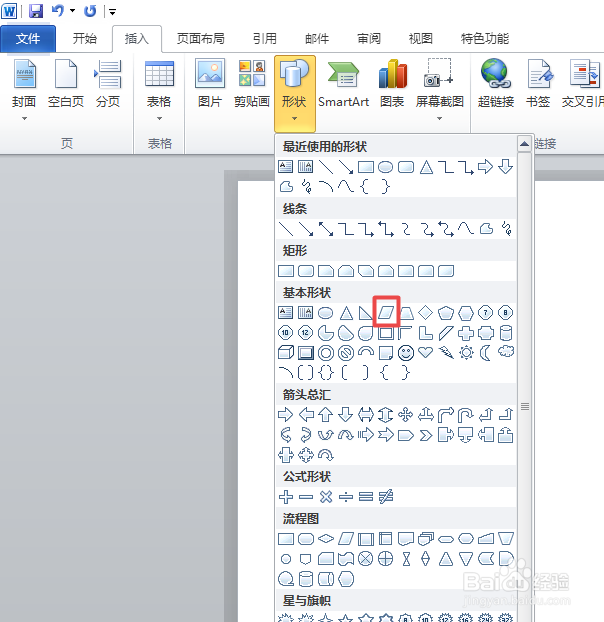Click the Save icon in quick access

click(x=36, y=11)
